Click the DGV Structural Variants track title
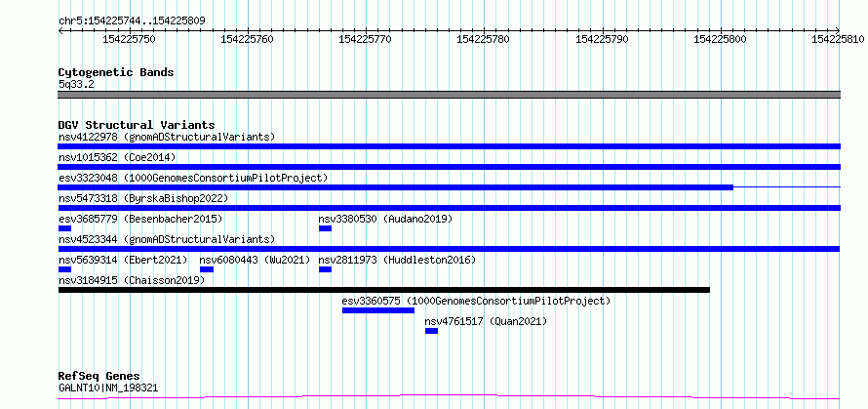Image resolution: width=868 pixels, height=409 pixels. (x=137, y=125)
